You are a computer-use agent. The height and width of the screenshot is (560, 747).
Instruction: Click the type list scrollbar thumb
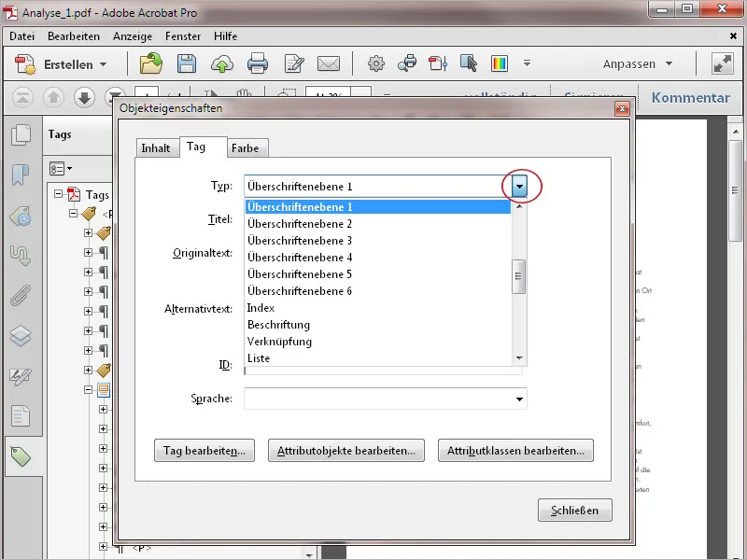(x=519, y=276)
